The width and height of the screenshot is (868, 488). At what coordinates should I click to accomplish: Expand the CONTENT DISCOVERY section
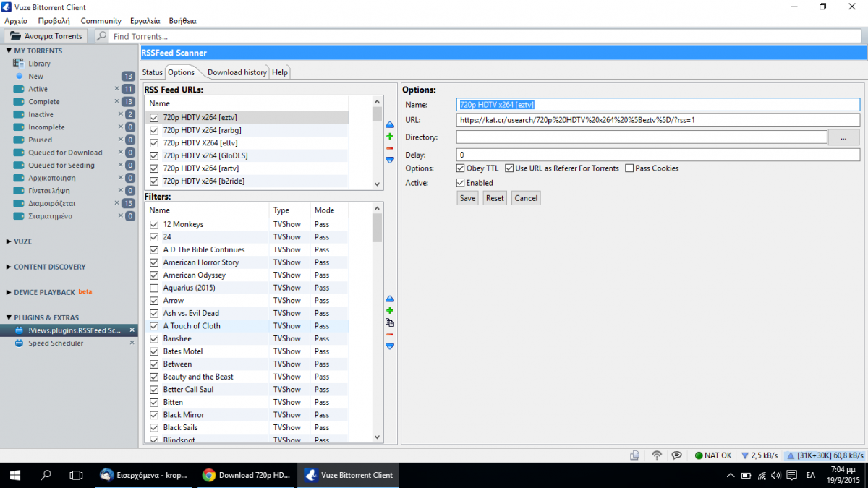coord(9,267)
